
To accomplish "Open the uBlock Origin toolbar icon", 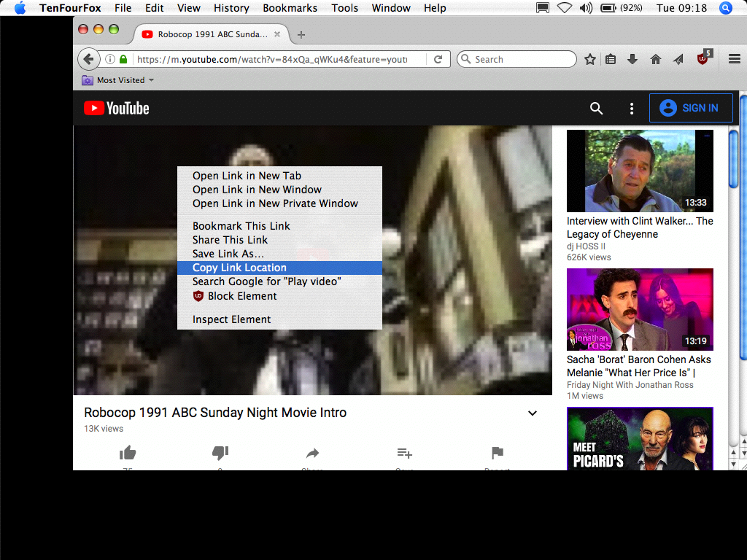I will (704, 58).
